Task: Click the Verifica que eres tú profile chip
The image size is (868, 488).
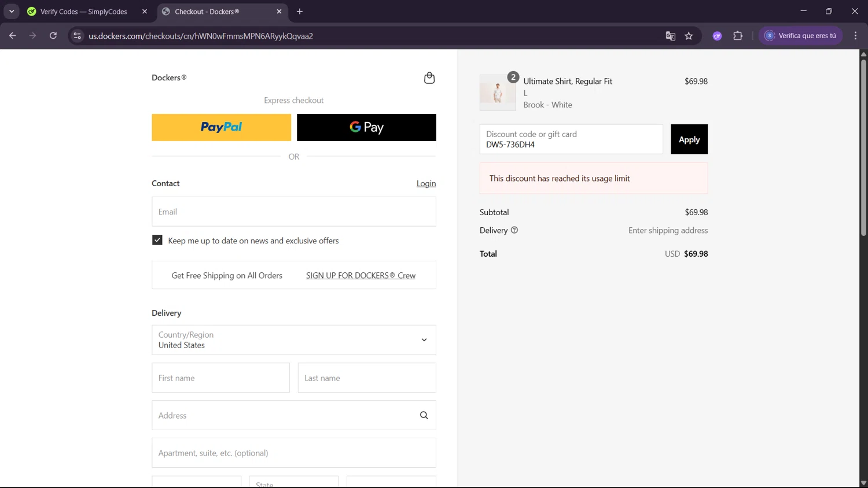Action: 800,36
